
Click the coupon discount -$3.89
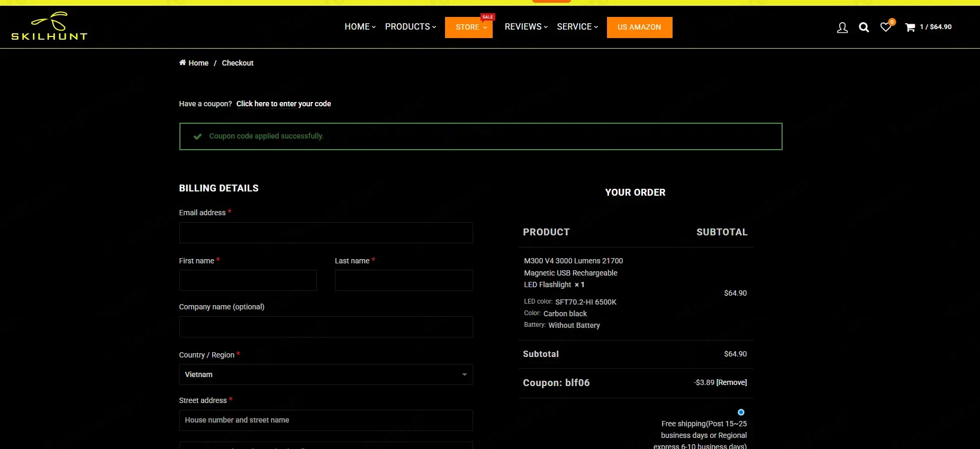point(704,382)
